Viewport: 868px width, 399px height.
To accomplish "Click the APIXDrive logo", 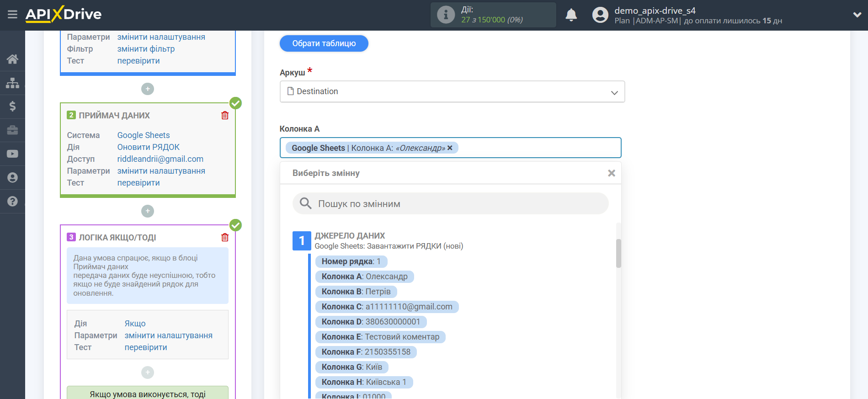I will 64,14.
